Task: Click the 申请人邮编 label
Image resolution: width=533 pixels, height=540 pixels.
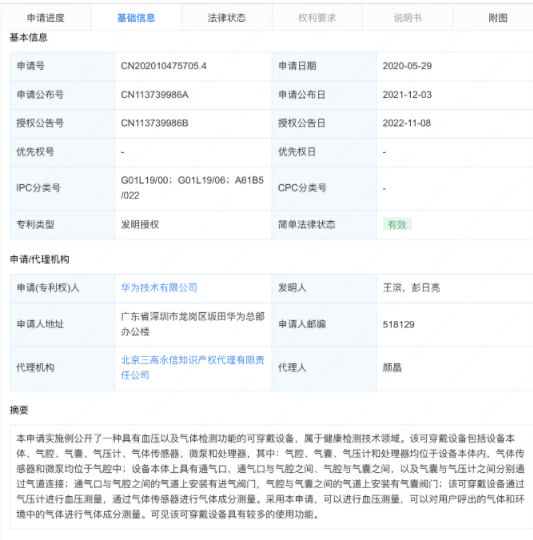Action: pos(302,324)
